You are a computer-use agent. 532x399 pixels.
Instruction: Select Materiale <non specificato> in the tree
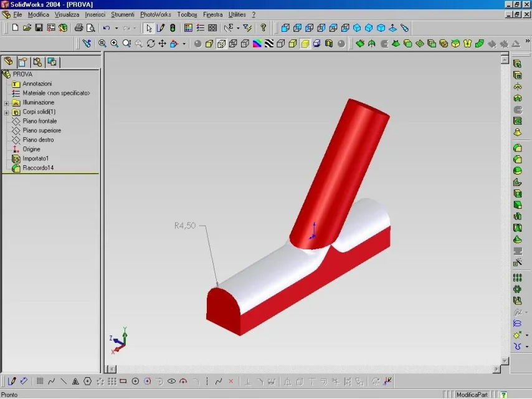click(x=56, y=93)
